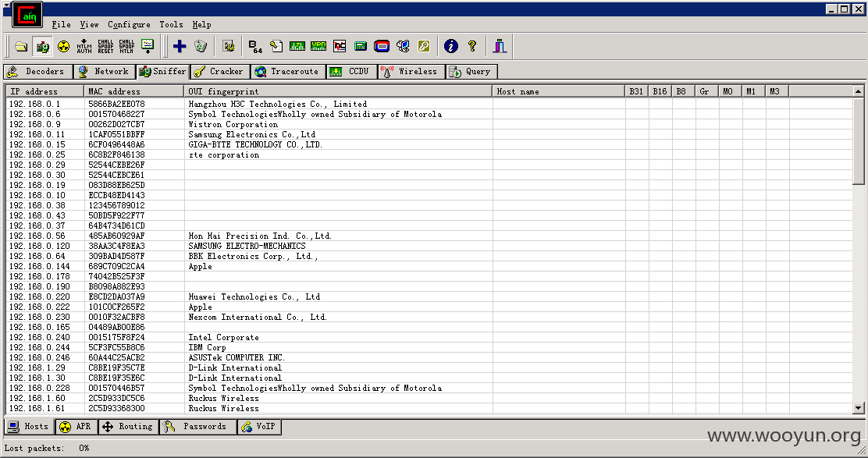Click the Remove from list trash icon
This screenshot has height=458, width=868.
[x=201, y=47]
